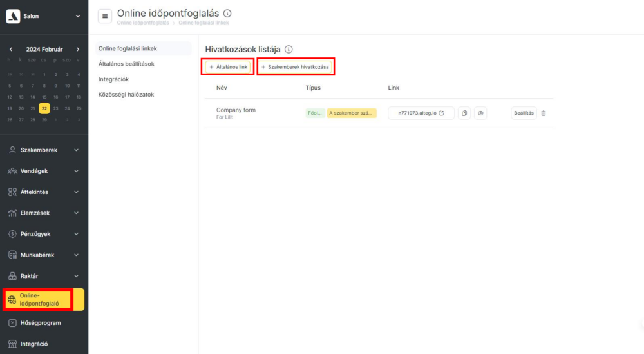Open the Online-időpontfoglaló sidebar item
Image resolution: width=644 pixels, height=354 pixels.
pos(44,299)
